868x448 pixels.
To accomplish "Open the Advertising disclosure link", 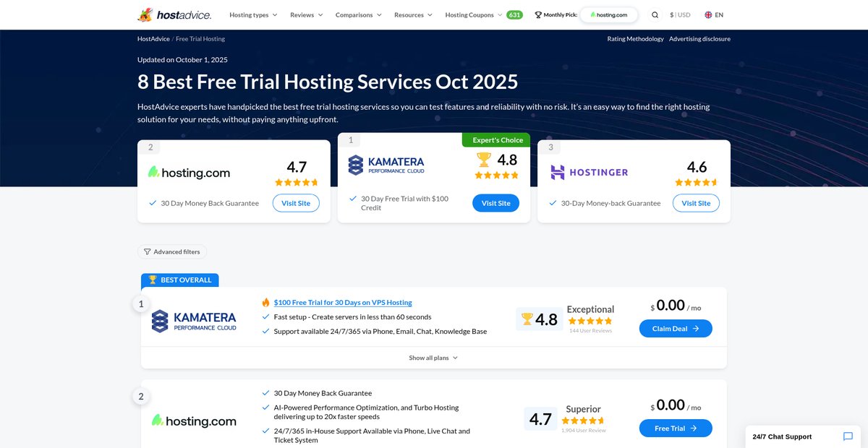I will (x=699, y=39).
